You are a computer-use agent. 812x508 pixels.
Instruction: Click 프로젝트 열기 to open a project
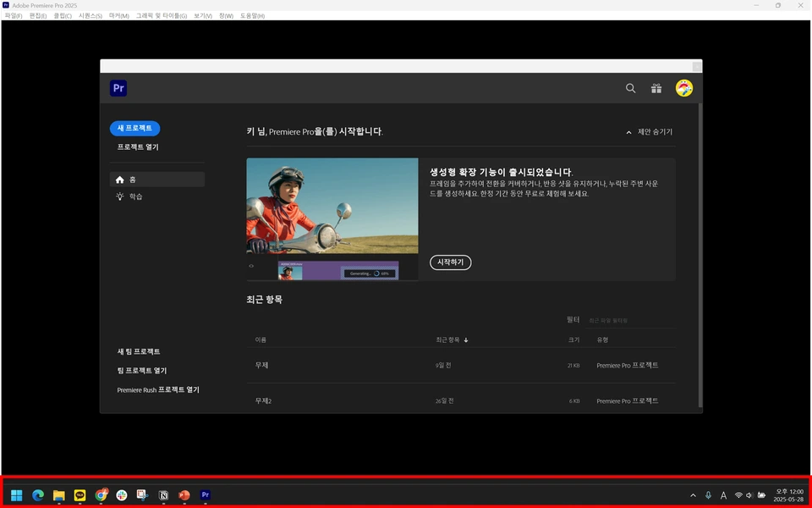coord(138,147)
